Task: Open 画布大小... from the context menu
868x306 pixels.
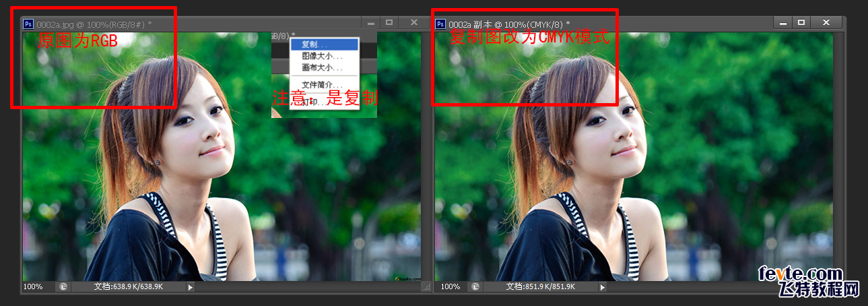Action: click(325, 67)
